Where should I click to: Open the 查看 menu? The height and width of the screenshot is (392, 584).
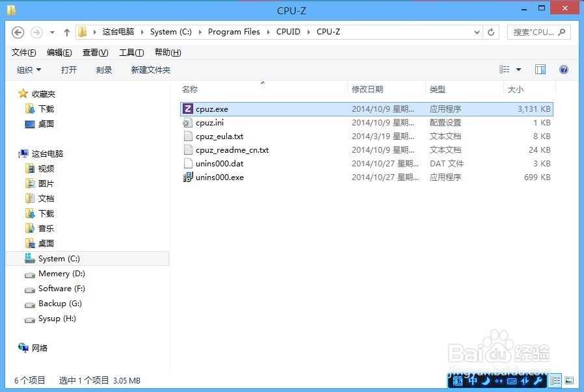(x=94, y=52)
